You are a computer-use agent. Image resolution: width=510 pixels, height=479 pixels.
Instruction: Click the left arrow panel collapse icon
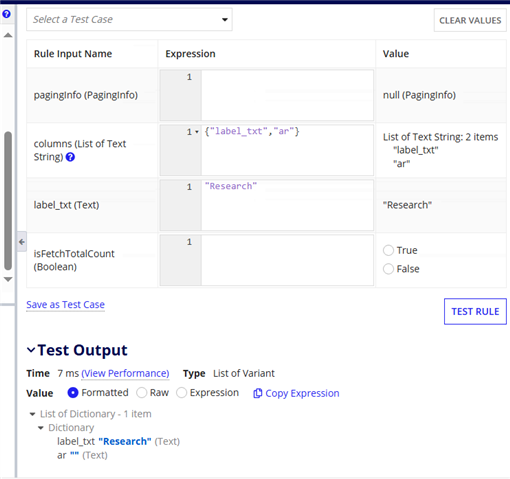[x=22, y=242]
